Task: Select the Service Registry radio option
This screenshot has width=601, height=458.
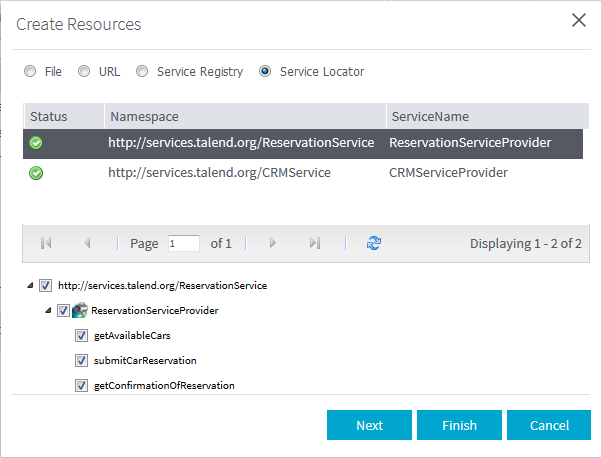Action: point(142,72)
